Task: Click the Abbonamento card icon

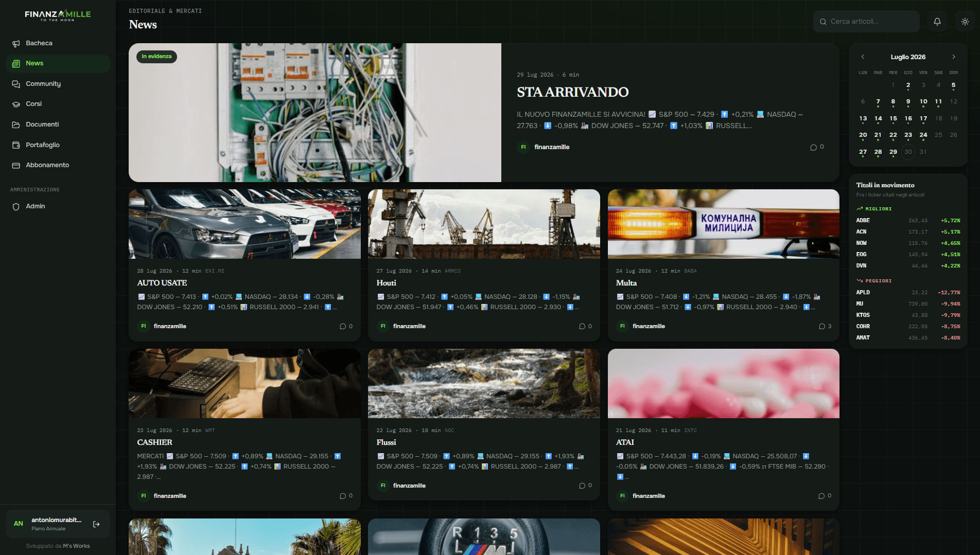Action: coord(16,165)
